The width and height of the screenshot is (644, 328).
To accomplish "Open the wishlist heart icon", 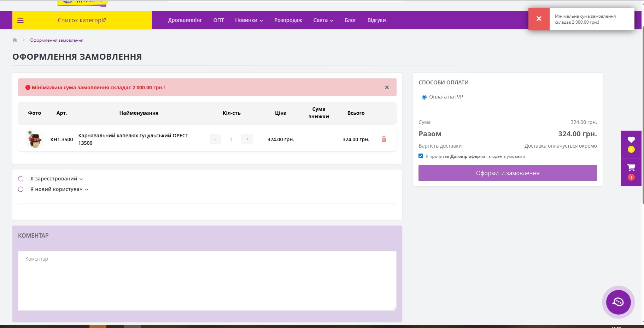I will coord(631,140).
